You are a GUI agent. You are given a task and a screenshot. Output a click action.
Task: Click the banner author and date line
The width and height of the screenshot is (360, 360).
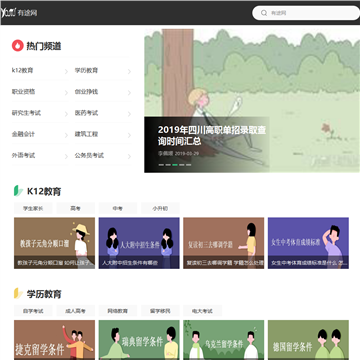tap(178, 153)
